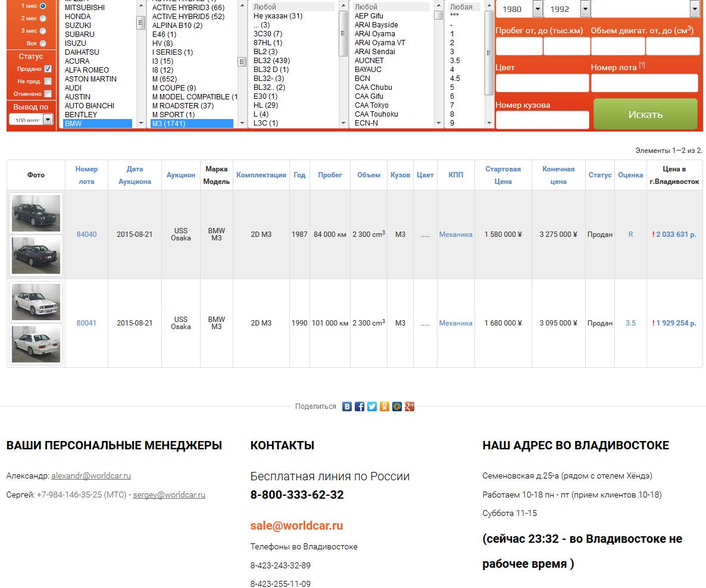Sort table by КПП column
The width and height of the screenshot is (706, 588).
[x=455, y=175]
